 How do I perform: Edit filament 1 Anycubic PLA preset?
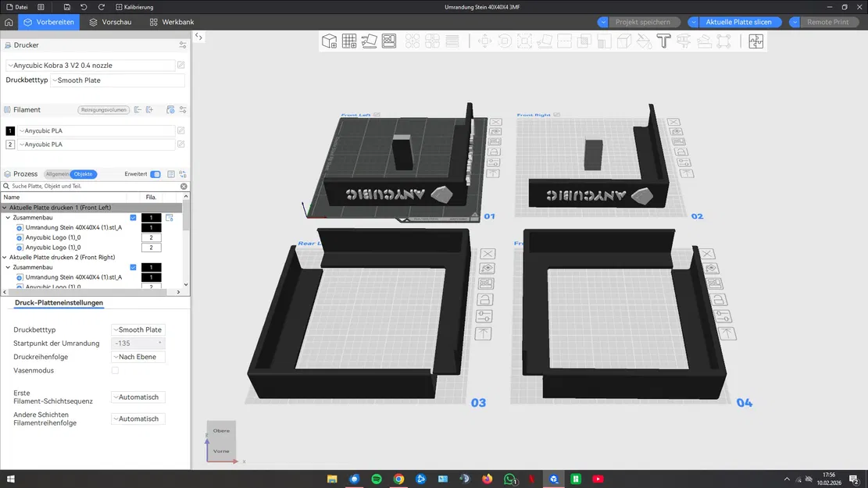pyautogui.click(x=181, y=130)
